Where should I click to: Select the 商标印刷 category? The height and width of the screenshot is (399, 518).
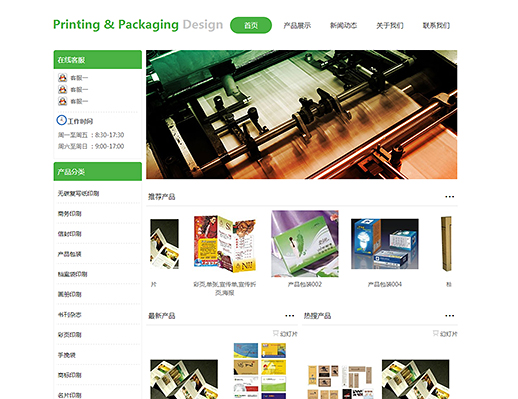coord(69,375)
